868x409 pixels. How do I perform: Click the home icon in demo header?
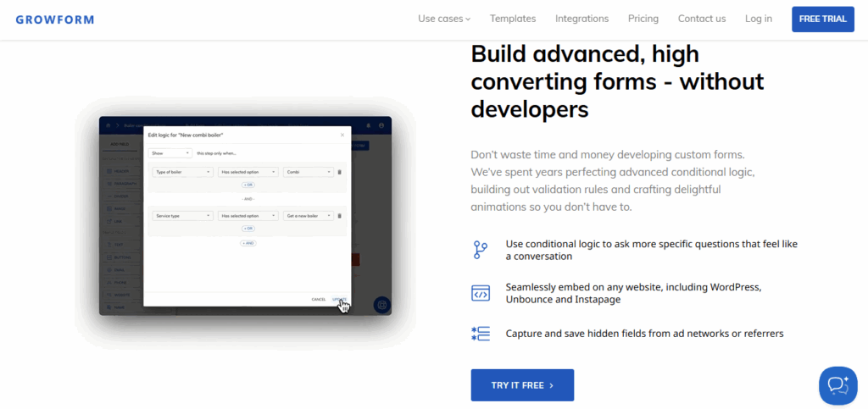(x=108, y=125)
